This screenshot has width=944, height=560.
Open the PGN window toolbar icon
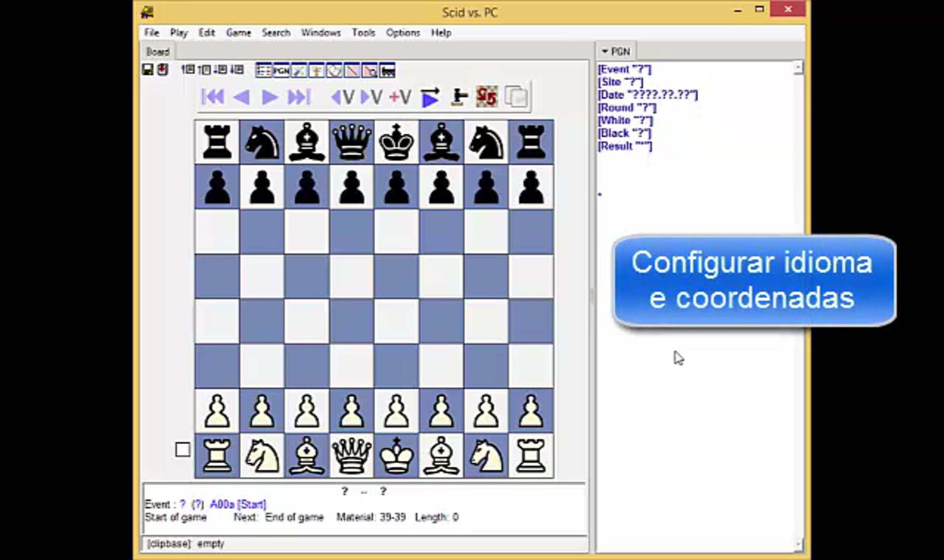(282, 71)
